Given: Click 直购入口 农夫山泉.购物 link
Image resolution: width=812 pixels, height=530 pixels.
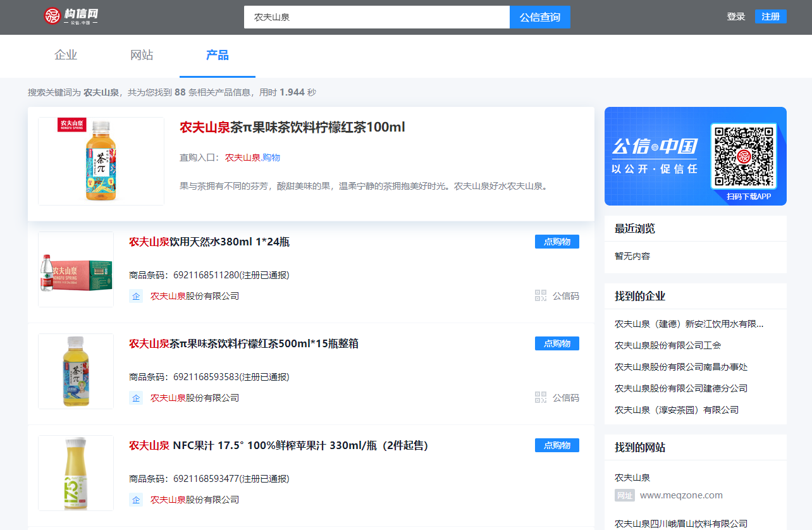Looking at the screenshot, I should [252, 157].
